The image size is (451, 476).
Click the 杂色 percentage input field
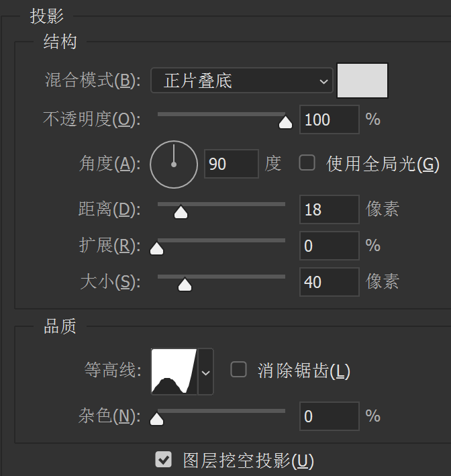coord(329,416)
